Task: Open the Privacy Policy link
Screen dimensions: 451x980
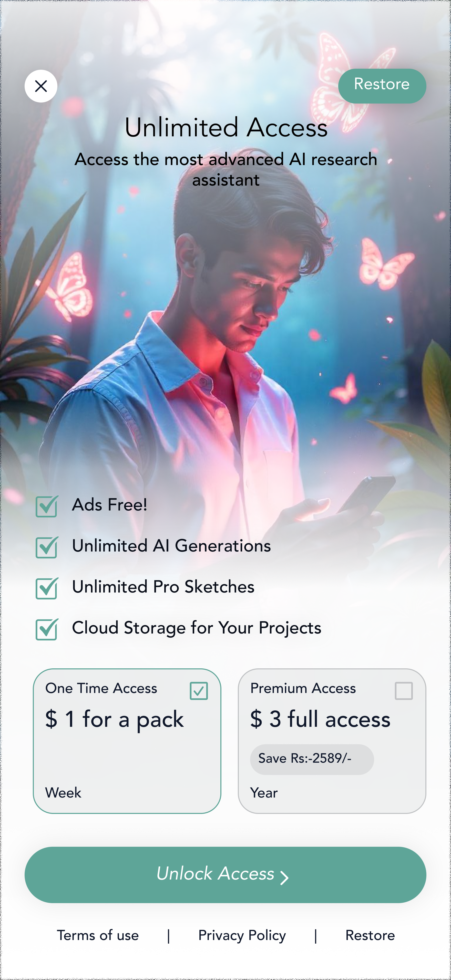Action: 242,935
